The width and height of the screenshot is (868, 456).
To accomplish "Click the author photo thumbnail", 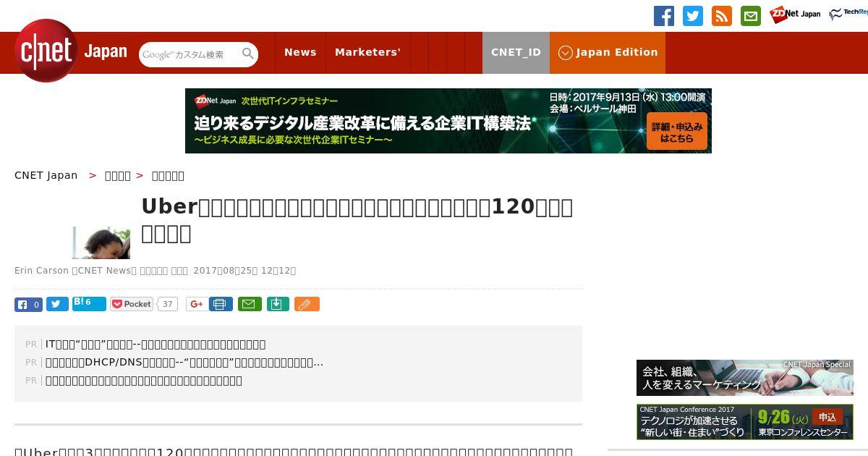I will click(x=101, y=242).
